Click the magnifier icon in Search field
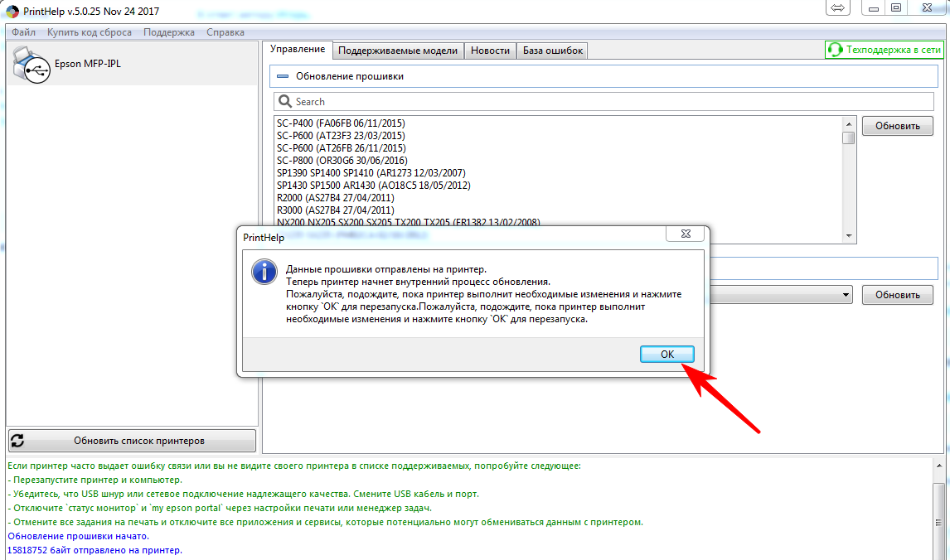 pos(285,101)
